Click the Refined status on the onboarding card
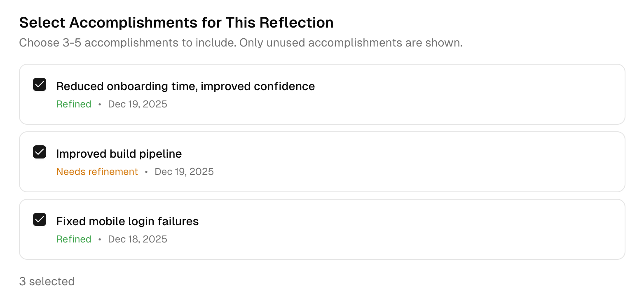Screen dimensions: 644x303 tap(74, 104)
